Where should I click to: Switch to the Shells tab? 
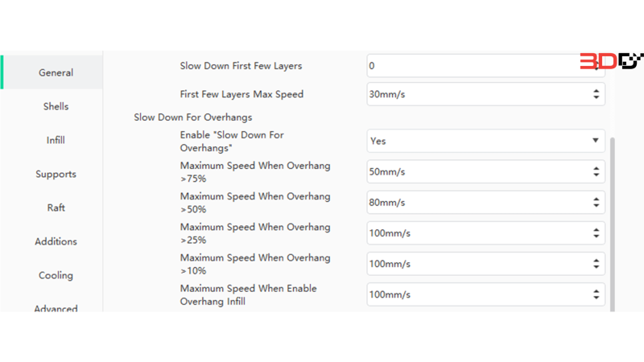tap(56, 106)
